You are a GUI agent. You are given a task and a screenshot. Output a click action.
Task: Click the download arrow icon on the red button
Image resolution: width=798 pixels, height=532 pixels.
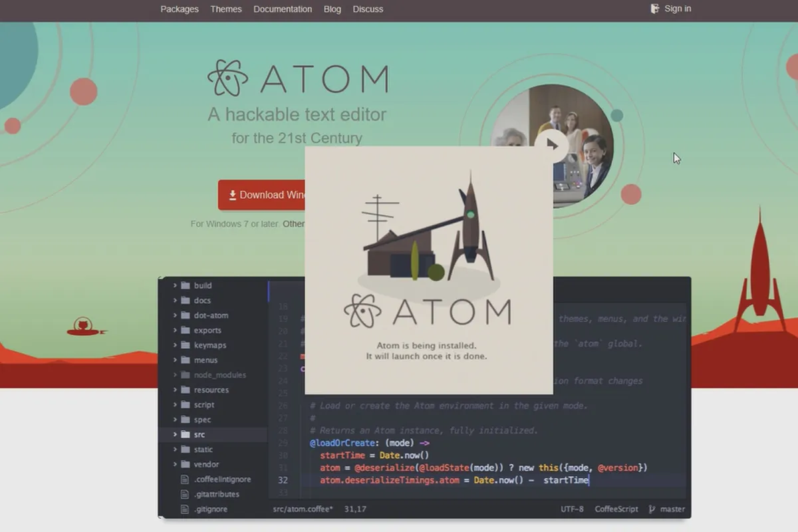click(233, 195)
